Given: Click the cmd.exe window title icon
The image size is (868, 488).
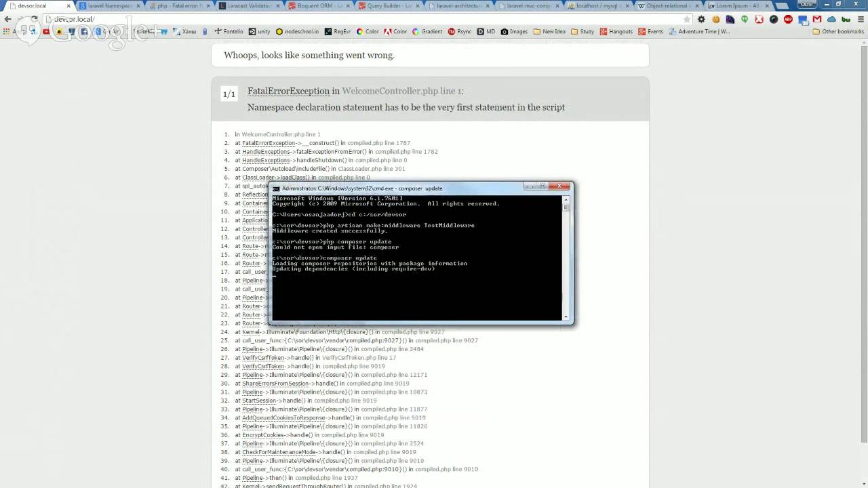Looking at the screenshot, I should coord(276,188).
